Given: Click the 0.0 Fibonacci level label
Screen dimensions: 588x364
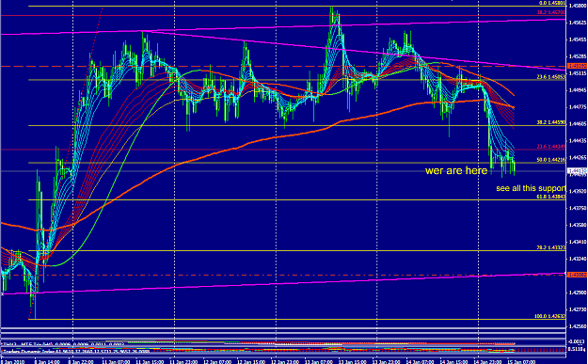Looking at the screenshot, I should [552, 3].
